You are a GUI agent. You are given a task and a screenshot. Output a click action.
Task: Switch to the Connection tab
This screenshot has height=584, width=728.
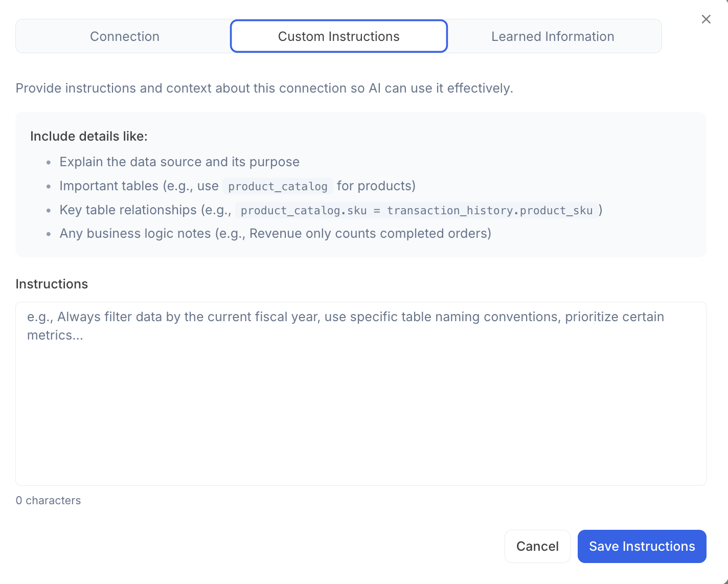pos(124,36)
